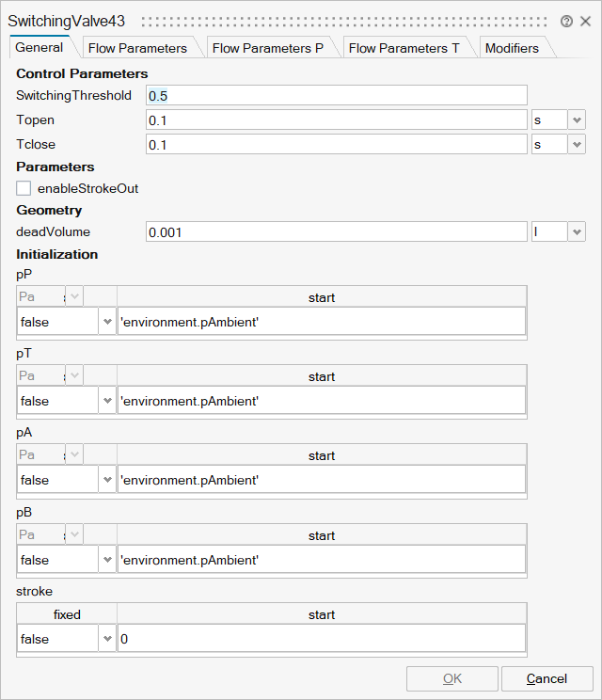
Task: Open the pB fixed value dropdown
Action: (x=106, y=560)
